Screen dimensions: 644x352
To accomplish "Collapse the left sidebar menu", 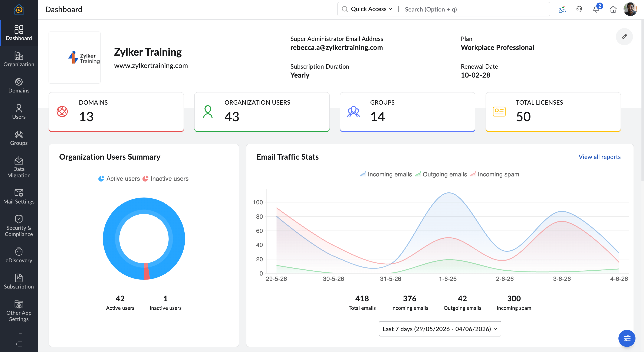I will [x=19, y=344].
